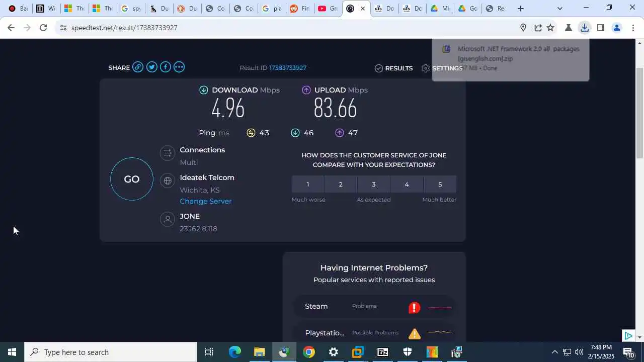
Task: Share result on Facebook
Action: coord(165,67)
